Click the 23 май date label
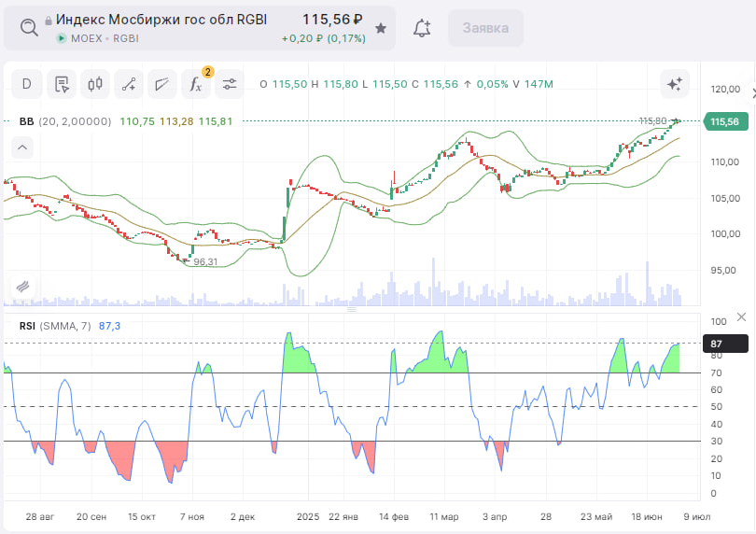Image resolution: width=756 pixels, height=534 pixels. 596,516
